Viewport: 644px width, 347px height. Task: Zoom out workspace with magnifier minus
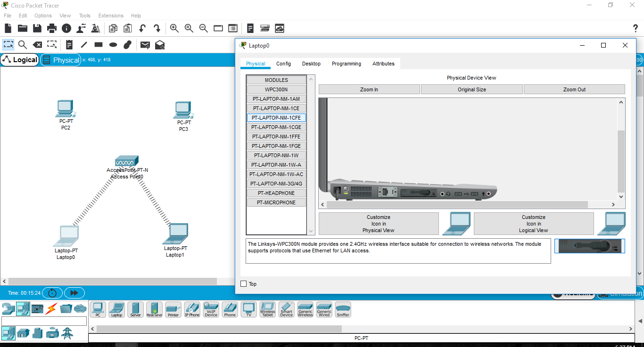coord(204,28)
